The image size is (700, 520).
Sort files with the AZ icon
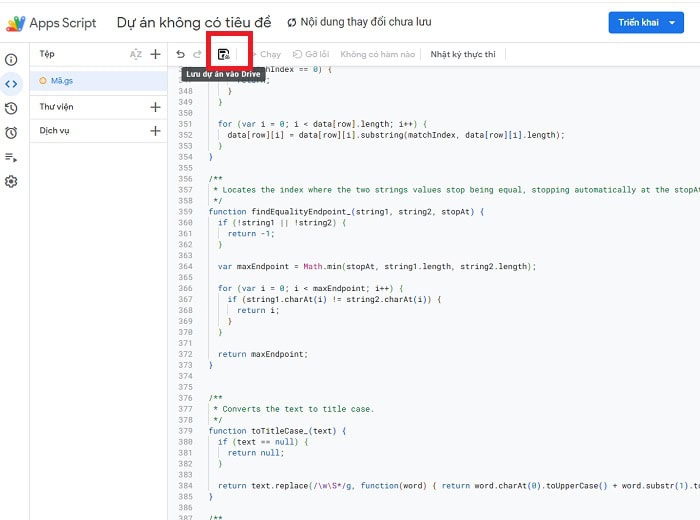[136, 54]
